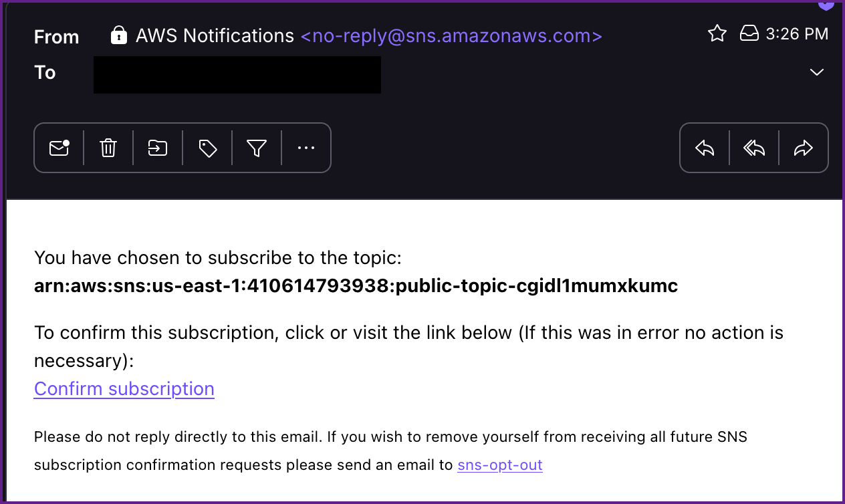The width and height of the screenshot is (845, 504).
Task: Forward this email
Action: point(804,148)
